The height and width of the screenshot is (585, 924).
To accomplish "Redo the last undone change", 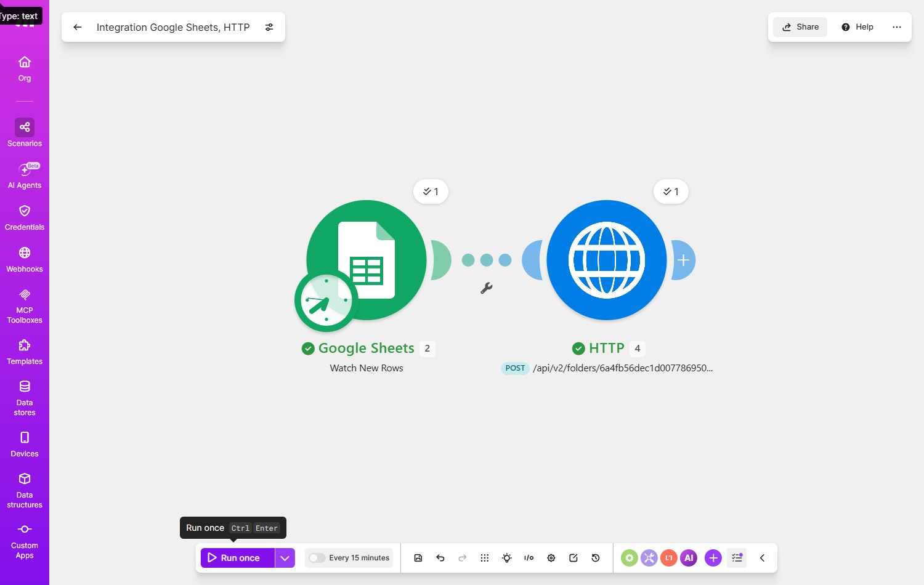I will [x=463, y=558].
